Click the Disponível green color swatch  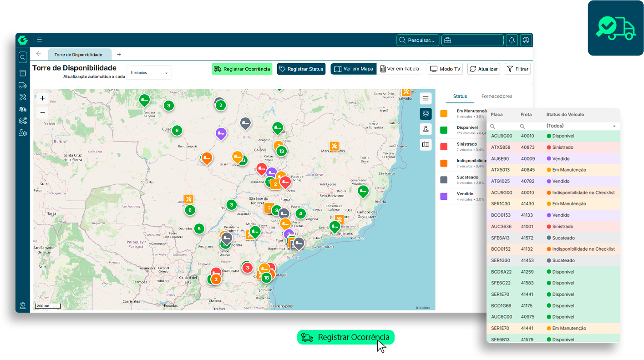(444, 130)
